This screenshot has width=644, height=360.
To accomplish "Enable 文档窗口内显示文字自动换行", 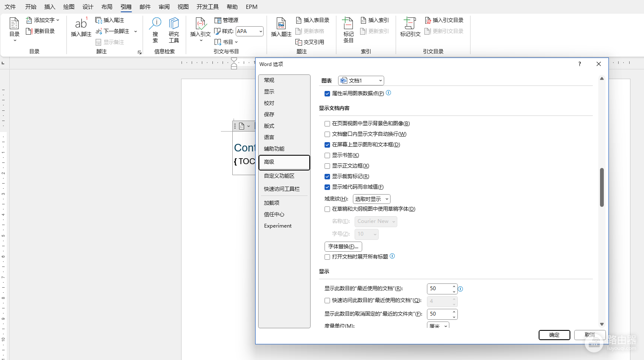I will pos(327,134).
